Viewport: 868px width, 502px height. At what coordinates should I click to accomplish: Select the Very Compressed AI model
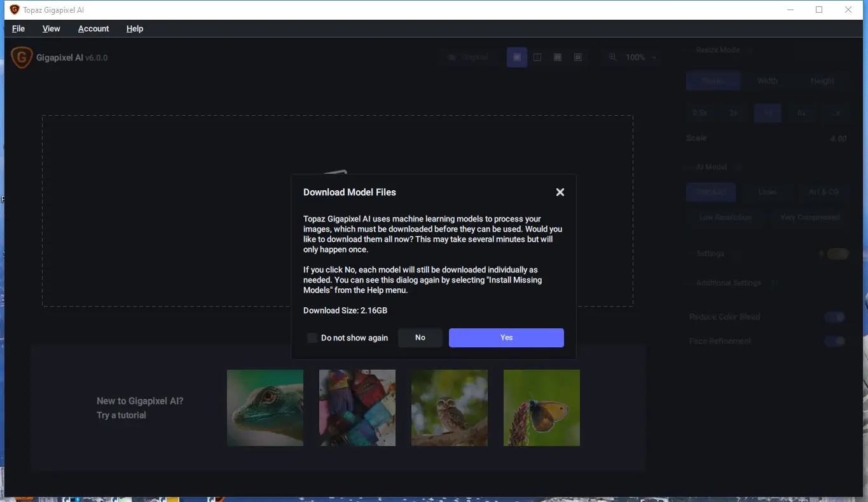(810, 217)
